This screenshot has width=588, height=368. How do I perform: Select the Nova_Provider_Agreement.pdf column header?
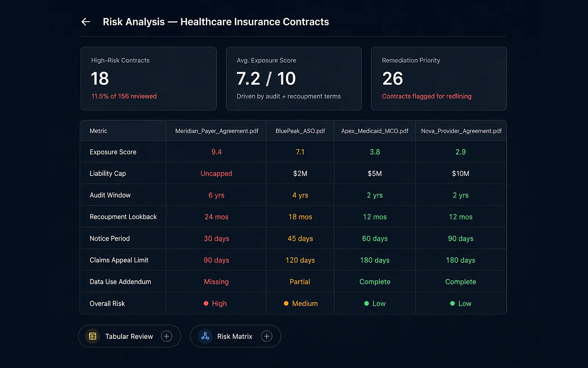[x=461, y=131]
